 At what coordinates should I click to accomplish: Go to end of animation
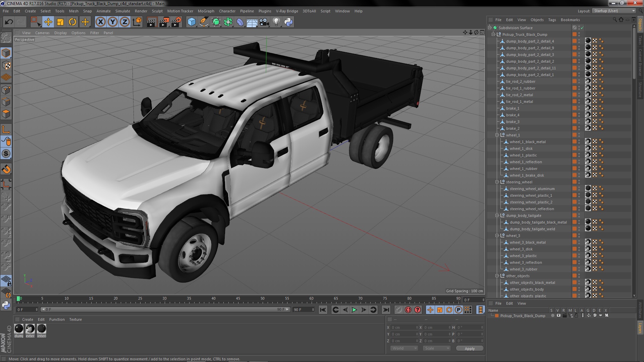(x=386, y=310)
